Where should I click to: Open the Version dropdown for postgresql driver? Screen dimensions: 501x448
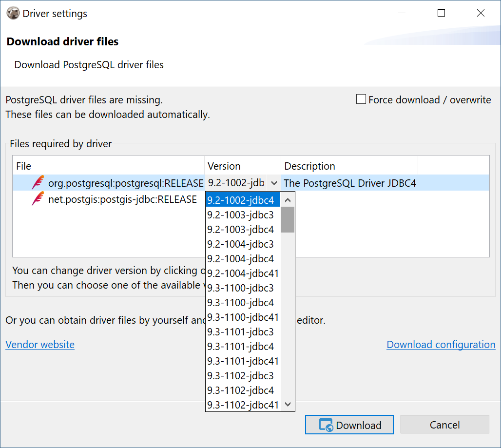(x=273, y=183)
